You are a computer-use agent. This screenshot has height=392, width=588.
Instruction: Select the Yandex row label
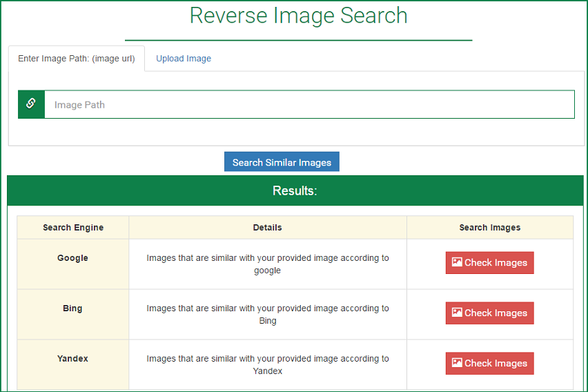[72, 358]
